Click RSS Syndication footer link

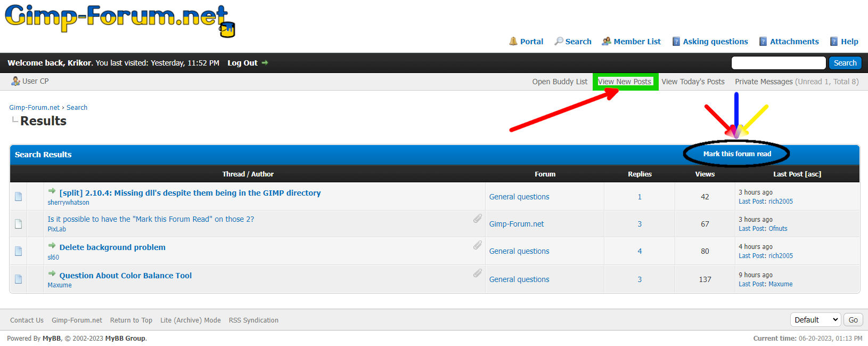pos(253,320)
